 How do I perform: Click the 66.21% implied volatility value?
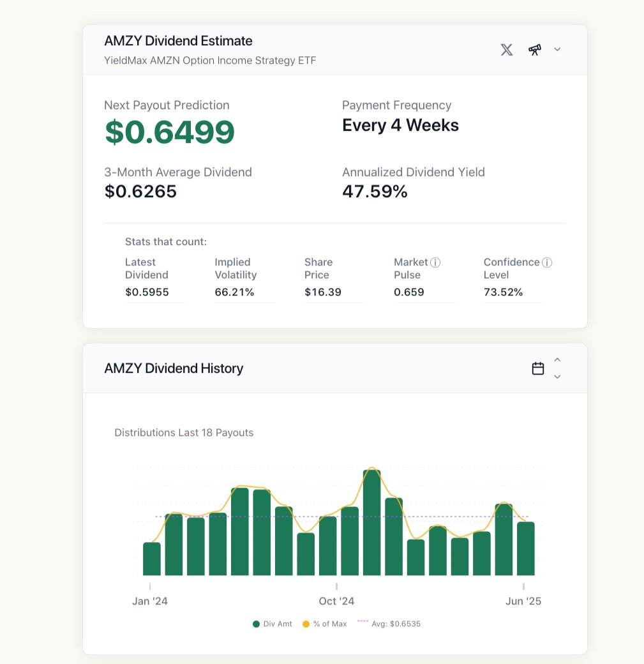click(234, 292)
